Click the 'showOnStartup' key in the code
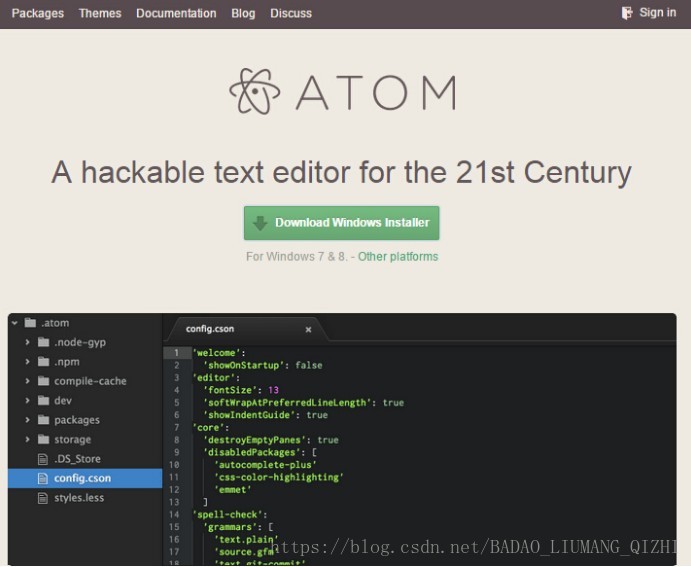The width and height of the screenshot is (691, 567). click(x=243, y=365)
